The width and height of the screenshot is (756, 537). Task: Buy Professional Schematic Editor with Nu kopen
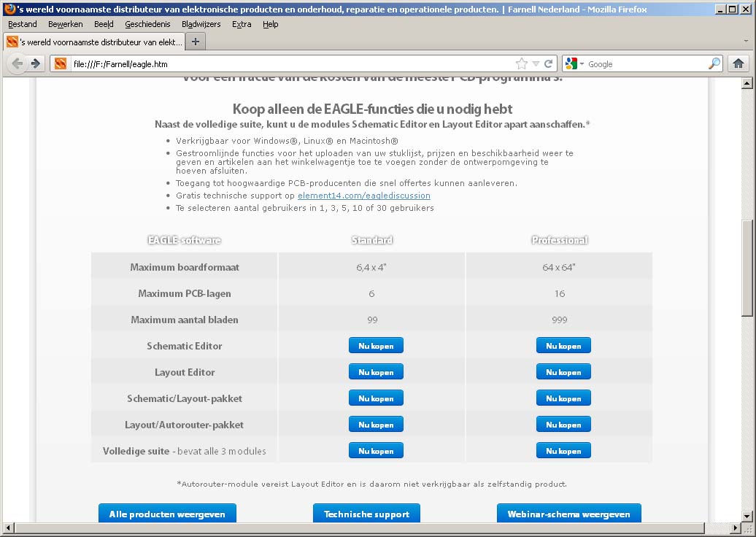563,346
